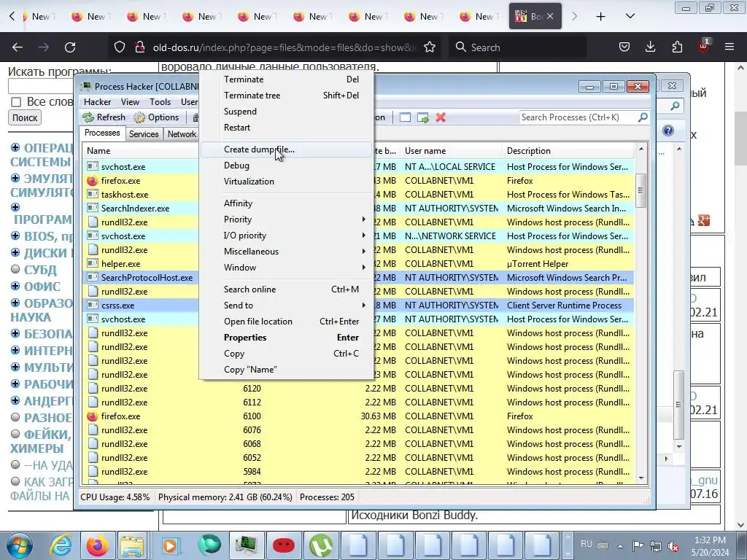This screenshot has height=560, width=747.
Task: Show hidden system tray icons arrow
Action: (x=620, y=546)
